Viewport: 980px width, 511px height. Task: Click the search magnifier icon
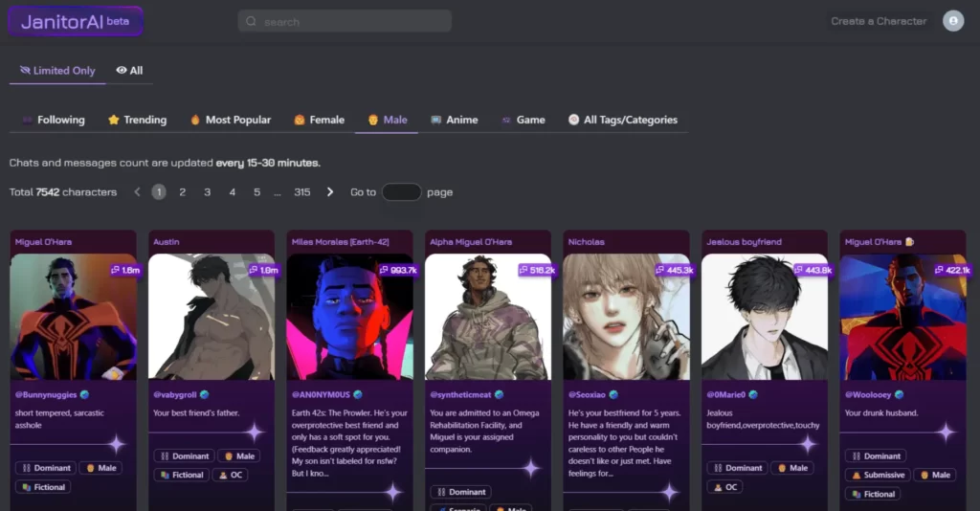click(x=252, y=21)
